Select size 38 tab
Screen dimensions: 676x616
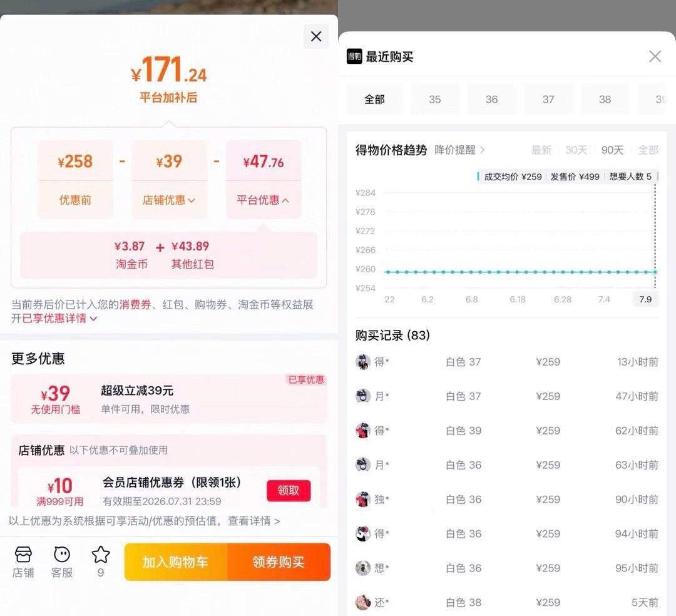click(605, 100)
